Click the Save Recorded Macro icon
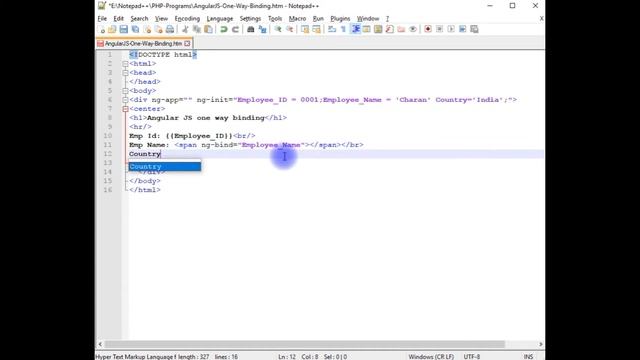 (x=474, y=29)
